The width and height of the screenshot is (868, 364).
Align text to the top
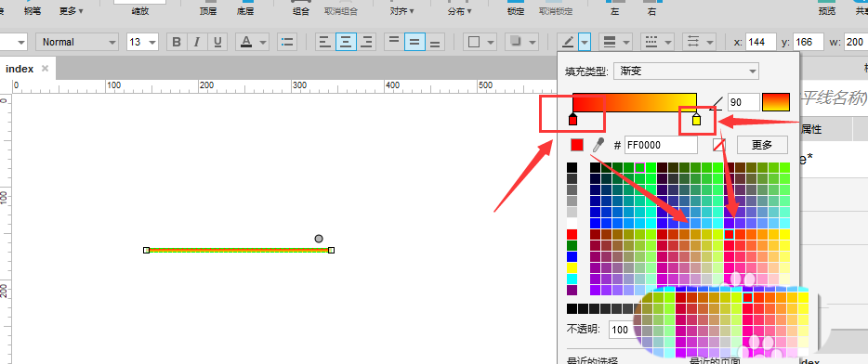click(x=394, y=42)
